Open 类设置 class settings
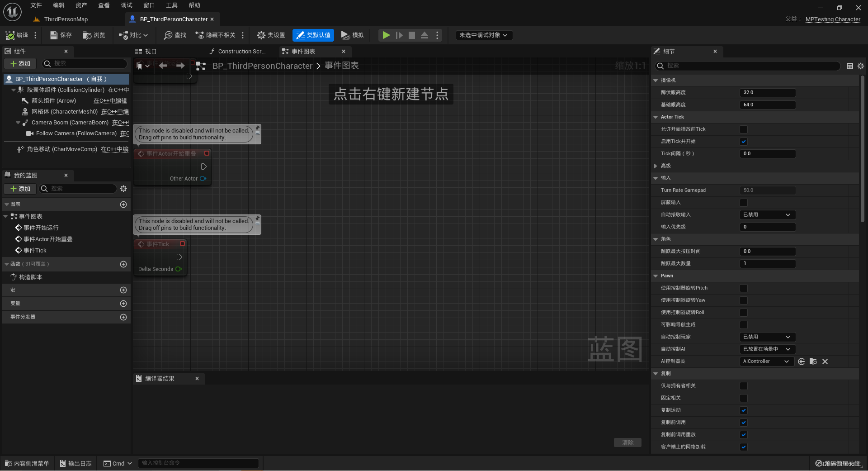The height and width of the screenshot is (471, 868). point(271,35)
